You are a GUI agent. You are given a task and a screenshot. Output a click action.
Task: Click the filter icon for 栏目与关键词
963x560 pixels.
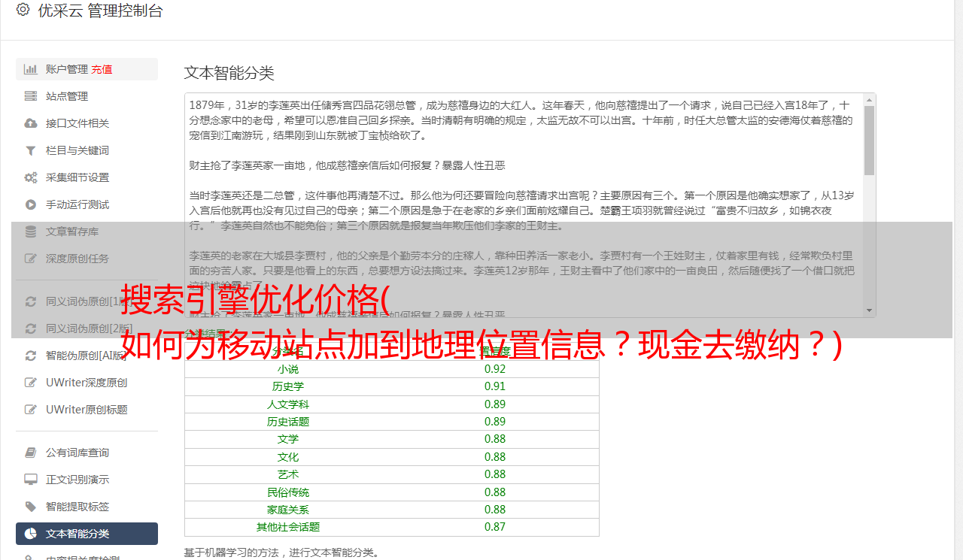(x=30, y=150)
